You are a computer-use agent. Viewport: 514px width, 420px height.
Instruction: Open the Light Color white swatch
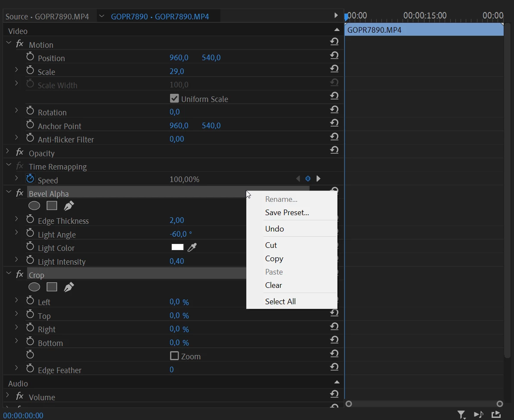(177, 247)
